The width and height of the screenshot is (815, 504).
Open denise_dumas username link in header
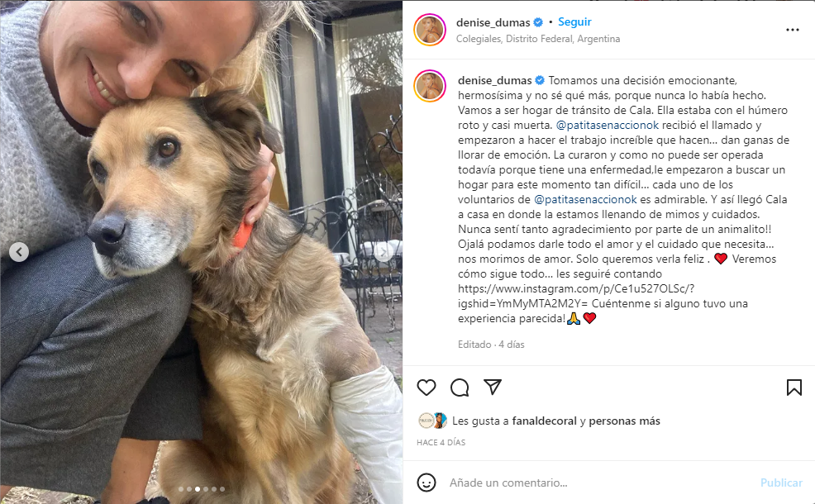(493, 22)
